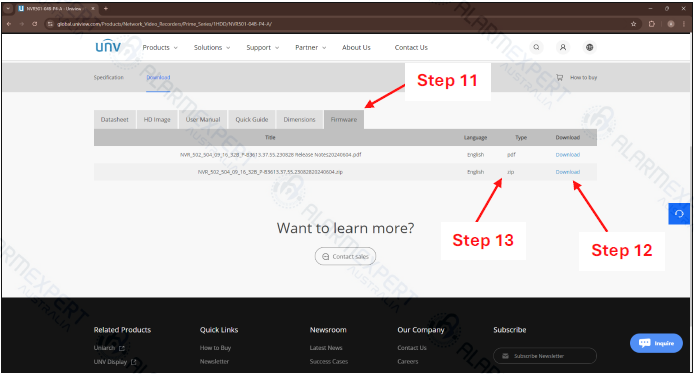Click the browser forward arrow

pos(21,24)
